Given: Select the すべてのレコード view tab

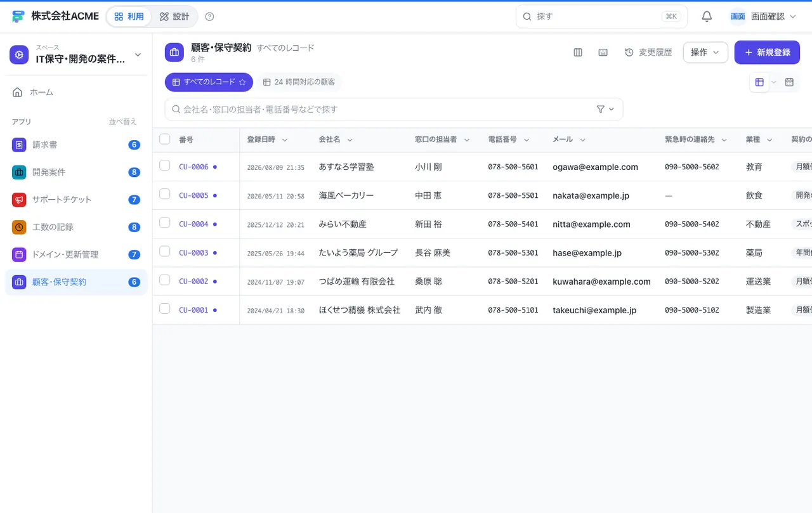Looking at the screenshot, I should pos(209,82).
